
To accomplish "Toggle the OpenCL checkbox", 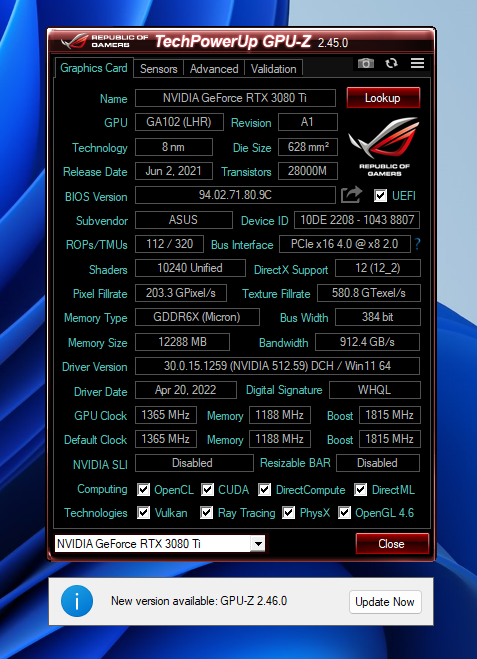I will tap(143, 489).
